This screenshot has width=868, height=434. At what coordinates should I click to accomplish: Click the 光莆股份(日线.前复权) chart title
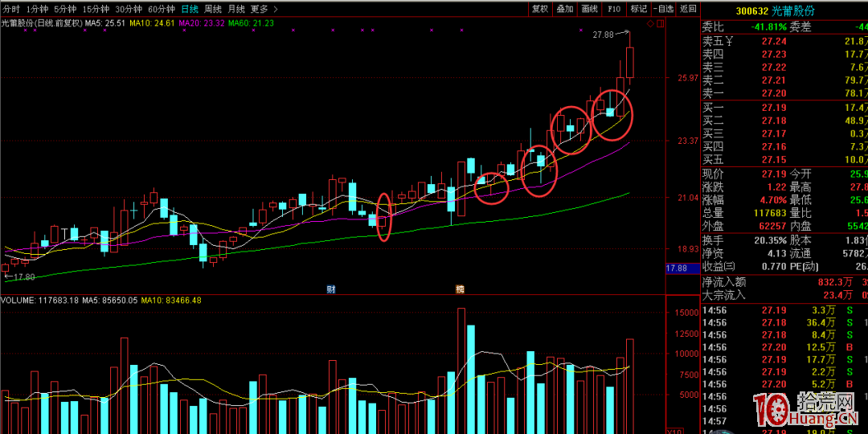(x=42, y=23)
